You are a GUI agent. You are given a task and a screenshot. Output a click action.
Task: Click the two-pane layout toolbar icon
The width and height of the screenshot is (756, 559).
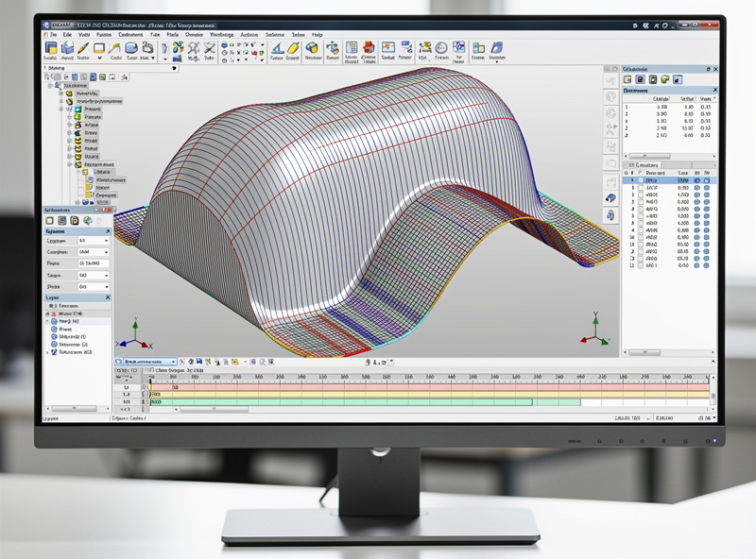coord(478,48)
